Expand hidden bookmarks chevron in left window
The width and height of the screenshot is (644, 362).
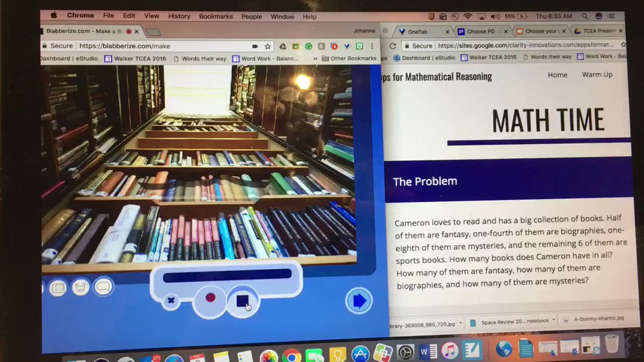tap(314, 58)
